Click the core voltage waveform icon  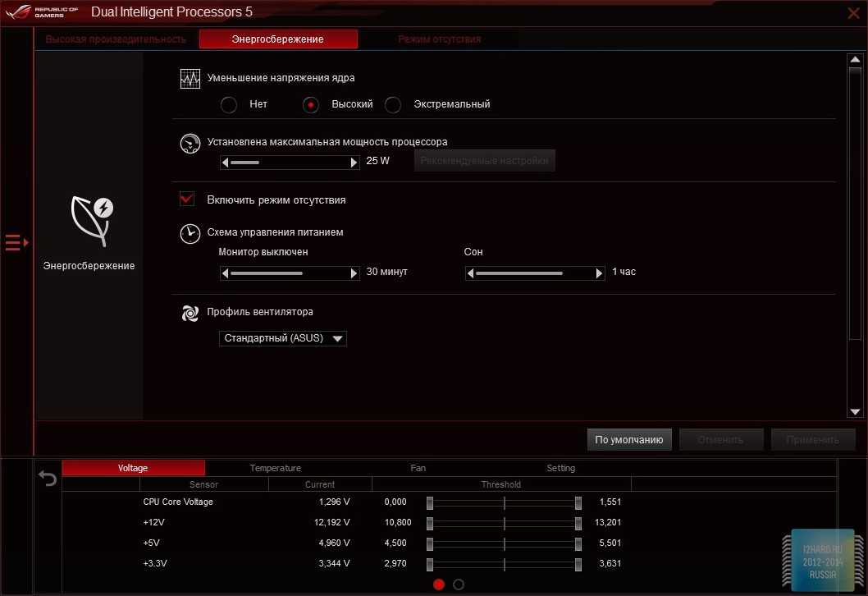click(x=190, y=79)
